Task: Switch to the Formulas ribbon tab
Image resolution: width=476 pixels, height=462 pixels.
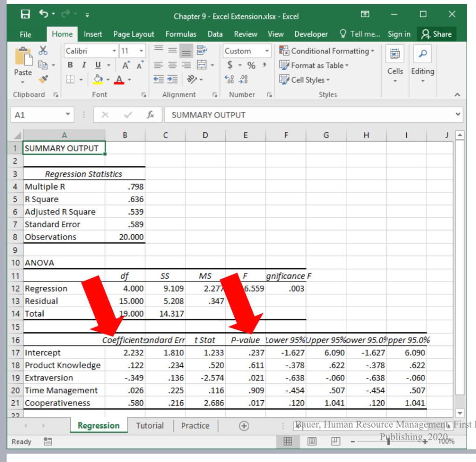Action: [180, 34]
